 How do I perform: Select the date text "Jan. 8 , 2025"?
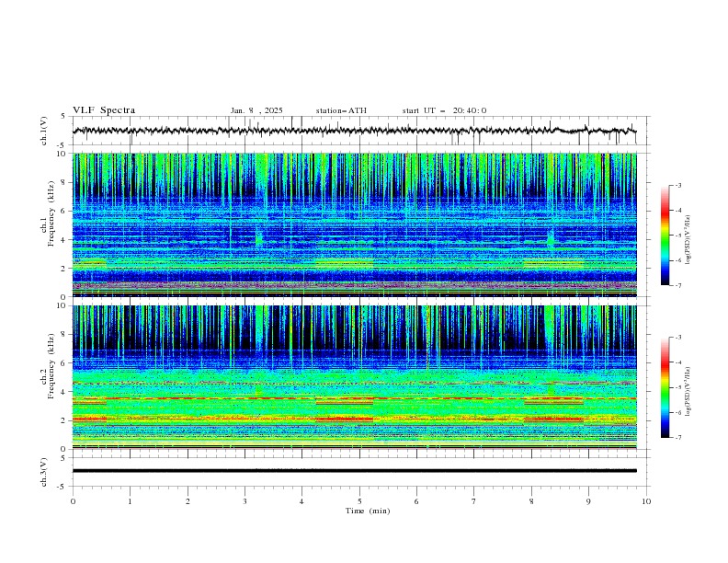(x=256, y=110)
